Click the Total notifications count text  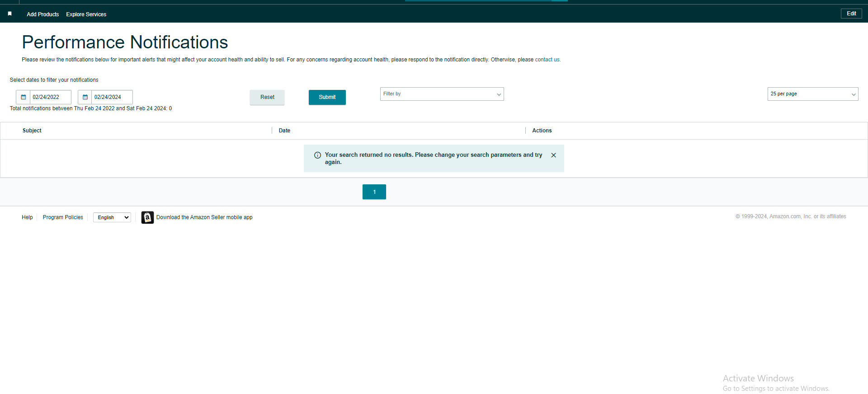(x=91, y=108)
